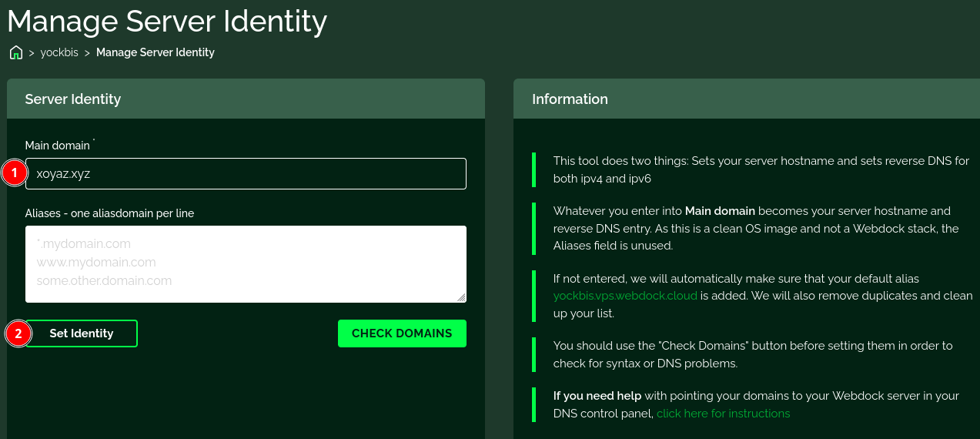Click the Main domain field label
980x439 pixels.
[x=58, y=146]
